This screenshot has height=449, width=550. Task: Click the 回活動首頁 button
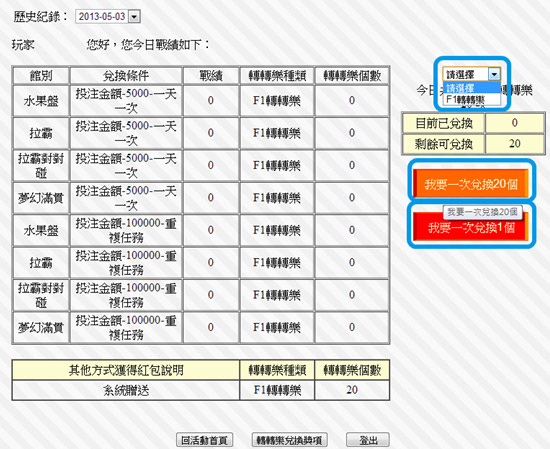[x=204, y=440]
